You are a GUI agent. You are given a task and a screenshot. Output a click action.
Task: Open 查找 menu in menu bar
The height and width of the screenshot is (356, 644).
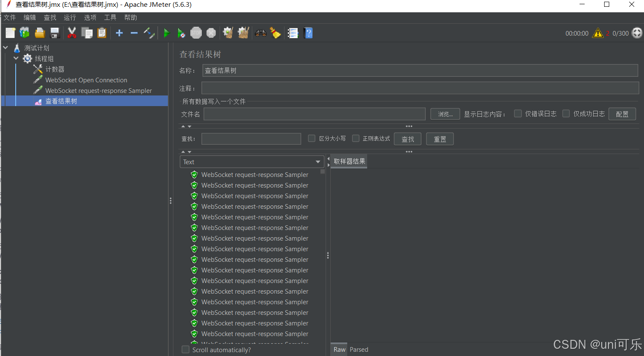coord(50,17)
